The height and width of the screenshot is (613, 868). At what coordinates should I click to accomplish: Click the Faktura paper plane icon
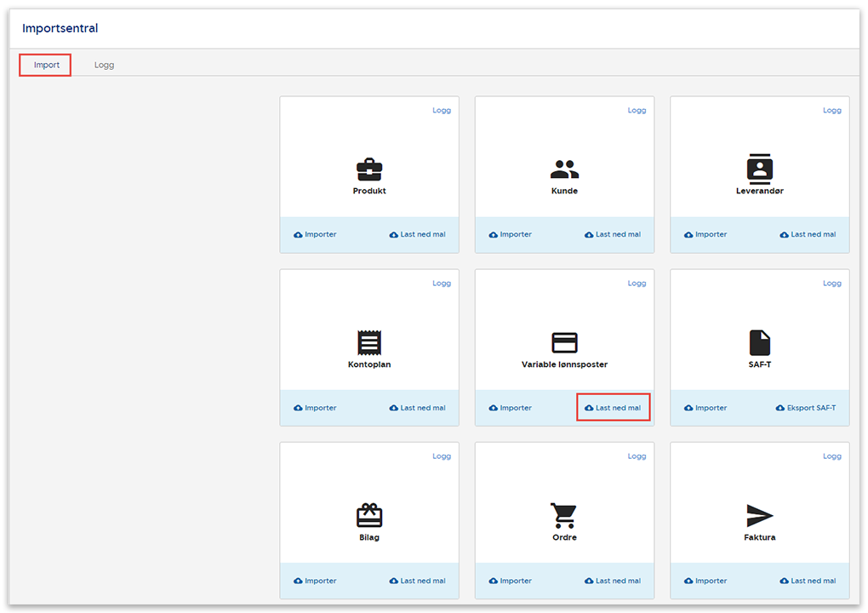point(759,516)
